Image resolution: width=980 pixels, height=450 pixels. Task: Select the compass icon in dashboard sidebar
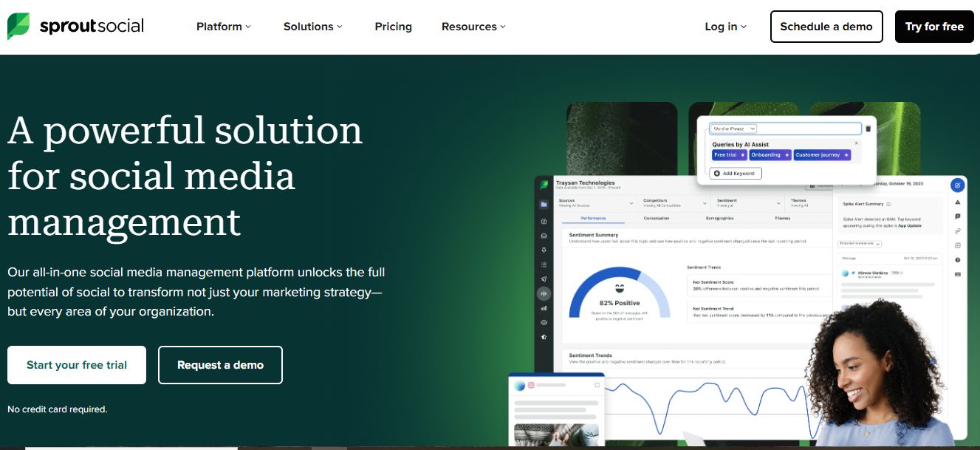544,221
